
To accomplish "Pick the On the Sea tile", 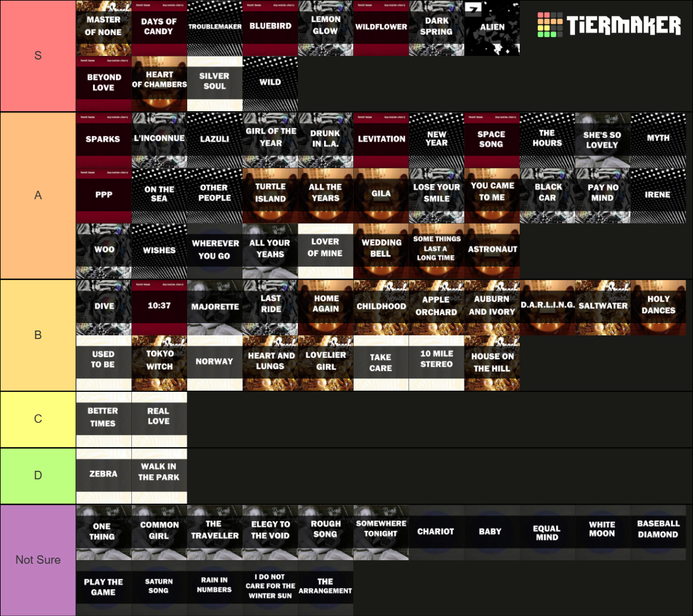I will [159, 196].
